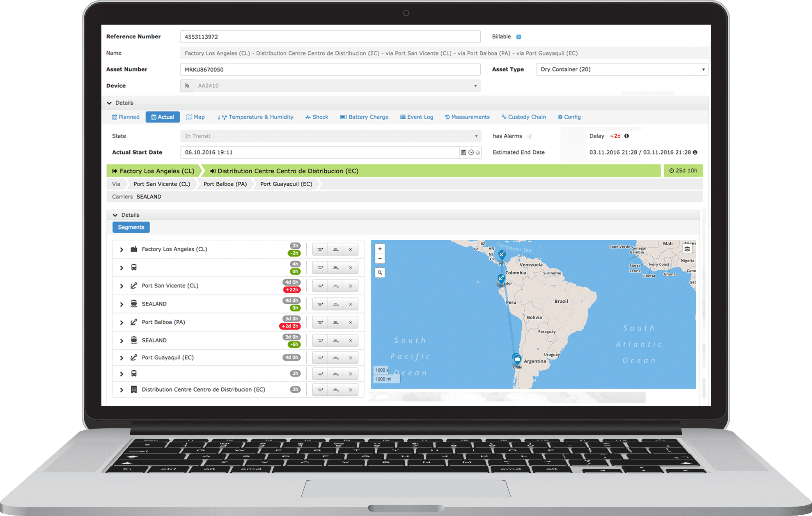This screenshot has height=516, width=812.
Task: Open the Measurements panel
Action: 467,117
